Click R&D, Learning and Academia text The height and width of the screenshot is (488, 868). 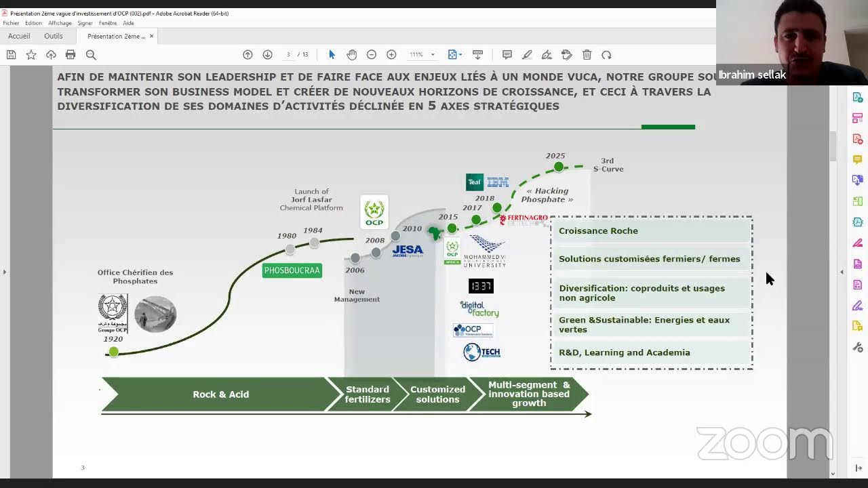[624, 352]
